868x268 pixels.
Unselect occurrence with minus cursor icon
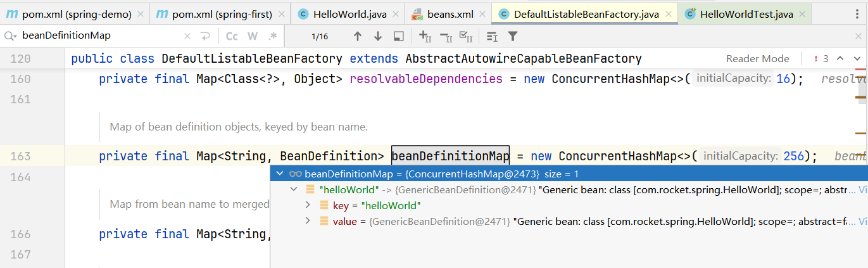[446, 36]
